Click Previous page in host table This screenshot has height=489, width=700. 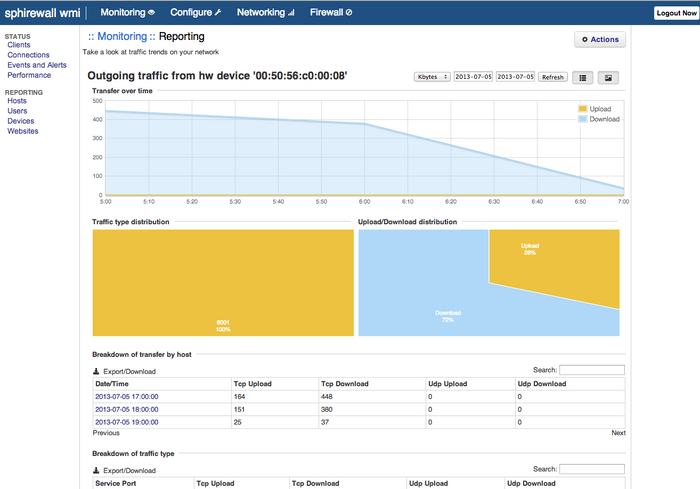pos(106,433)
